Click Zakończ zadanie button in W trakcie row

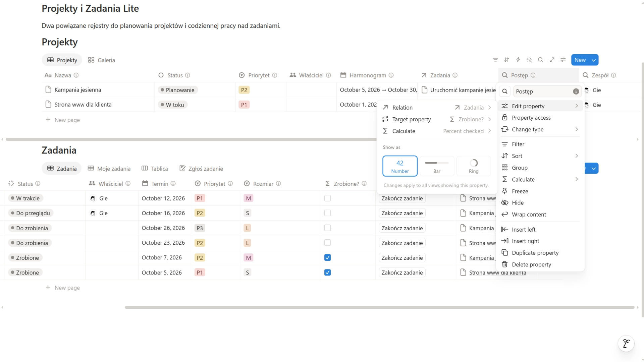coord(402,198)
